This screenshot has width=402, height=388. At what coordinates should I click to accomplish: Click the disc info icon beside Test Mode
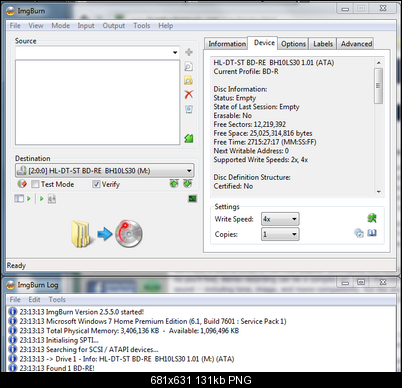[x=22, y=184]
